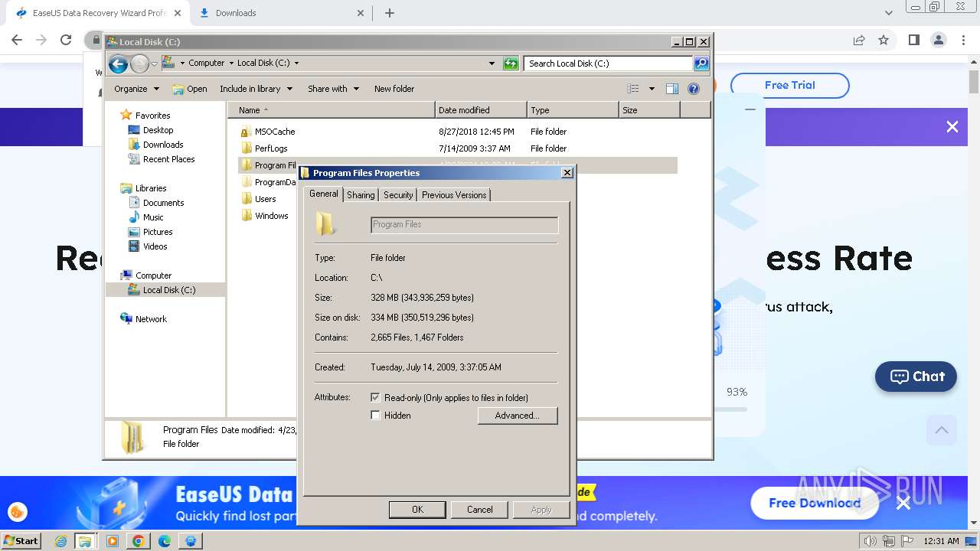
Task: Open Recent Places in Favorites
Action: (168, 159)
